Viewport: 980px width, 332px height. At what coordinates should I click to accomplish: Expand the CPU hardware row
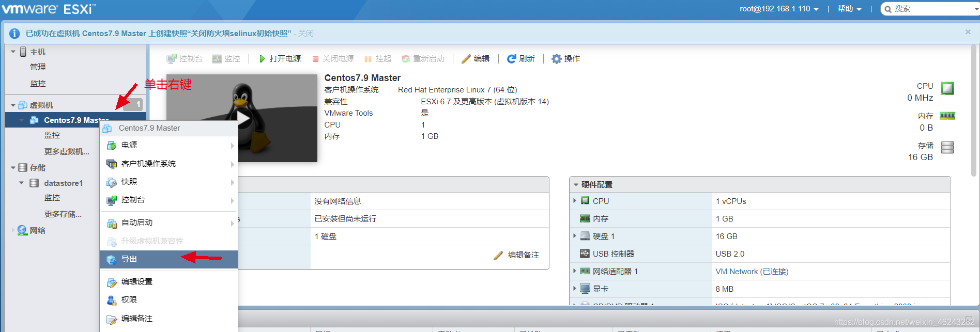click(575, 201)
